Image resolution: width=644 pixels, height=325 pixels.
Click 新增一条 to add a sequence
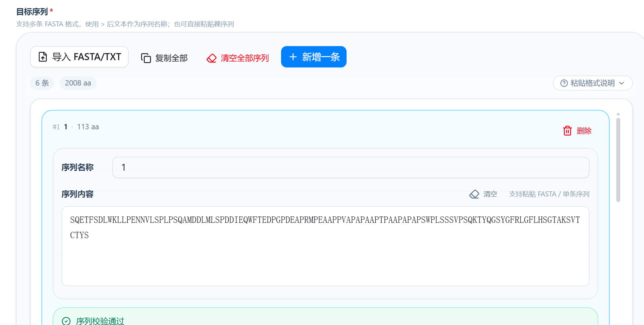313,57
